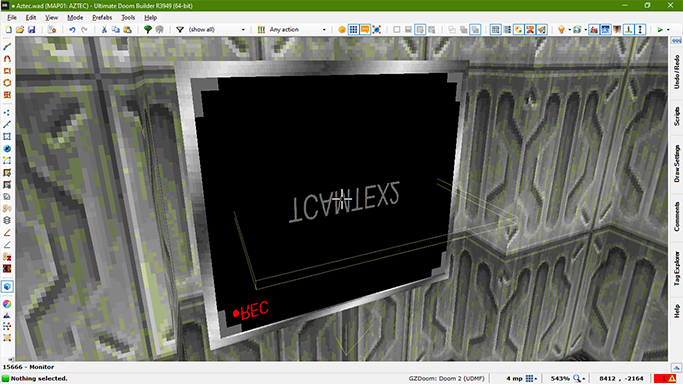The image size is (683, 384).
Task: Click the green Test Map play icon
Action: (660, 30)
